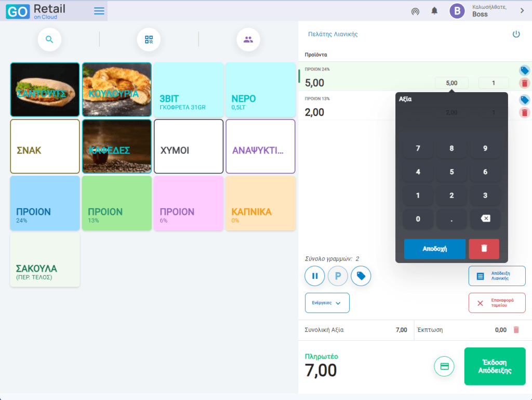Add the pink ΠΡΟΙΟΝ 6% tile

(189, 203)
